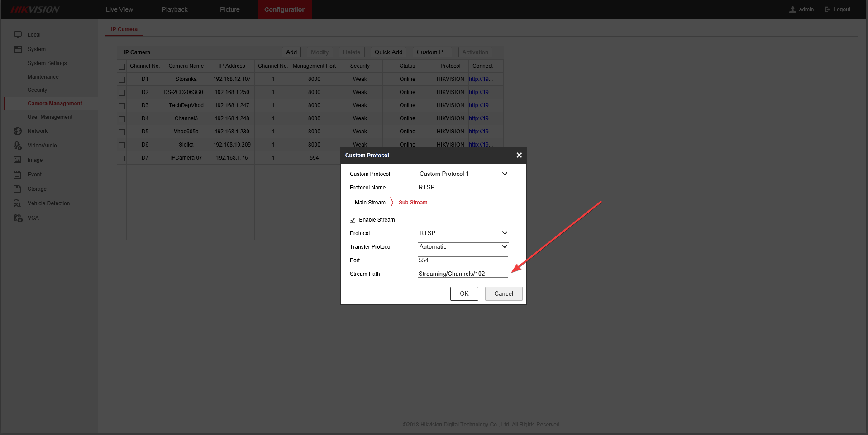This screenshot has height=435, width=868.
Task: Check the D6 Slejka row checkbox
Action: pos(122,145)
